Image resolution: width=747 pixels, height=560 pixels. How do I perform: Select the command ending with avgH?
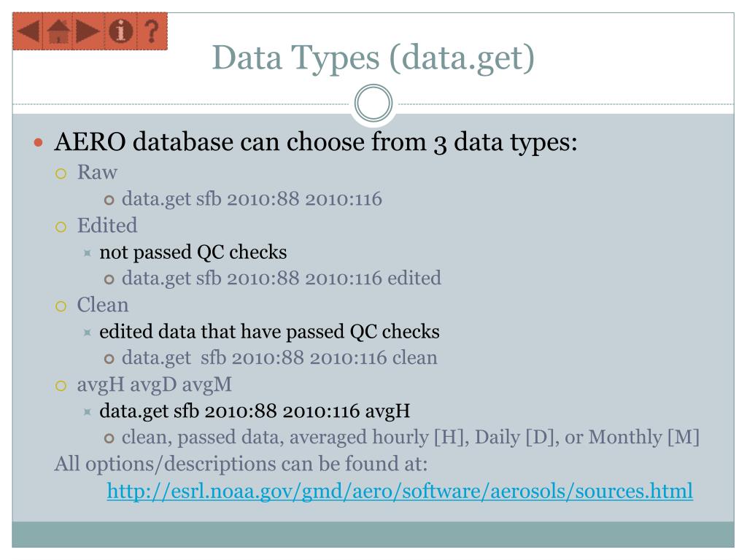(255, 411)
